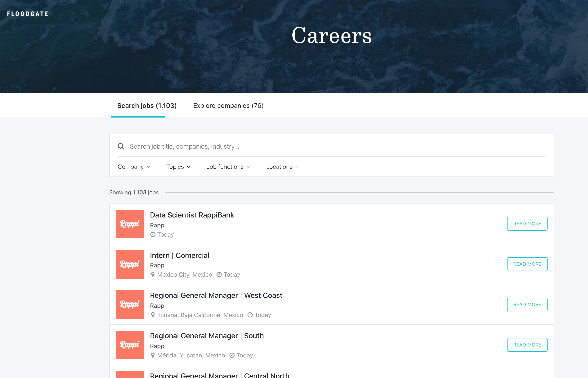Click location pin beside Mexico City, Mexico
This screenshot has width=588, height=378.
pyautogui.click(x=153, y=275)
